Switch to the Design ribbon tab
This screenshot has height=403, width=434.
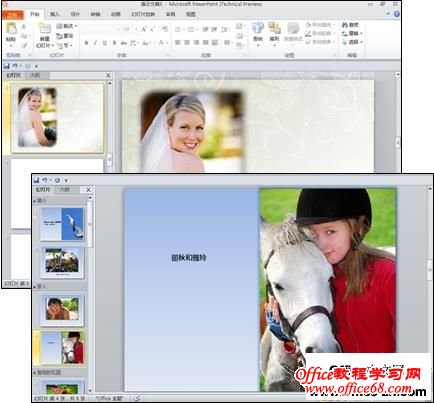pos(75,14)
